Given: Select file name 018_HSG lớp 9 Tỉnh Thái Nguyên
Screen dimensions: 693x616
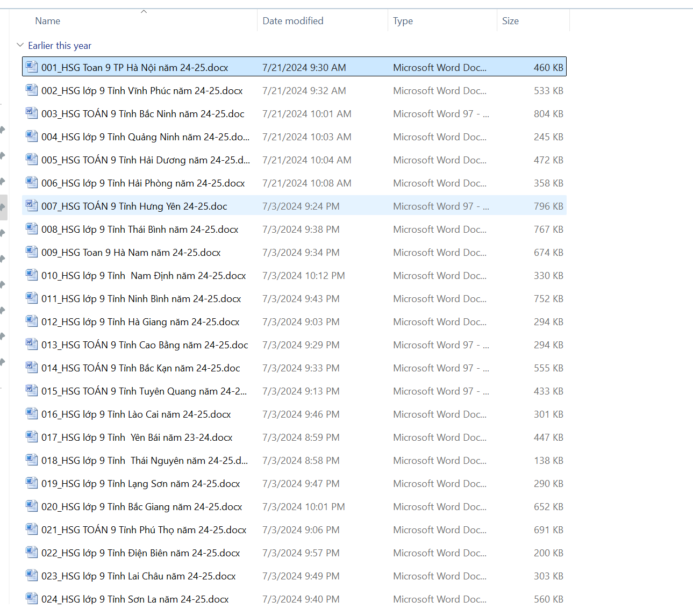Looking at the screenshot, I should pyautogui.click(x=145, y=461).
